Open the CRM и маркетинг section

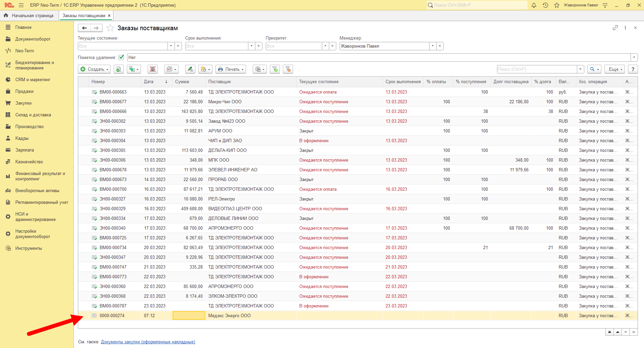(x=33, y=79)
